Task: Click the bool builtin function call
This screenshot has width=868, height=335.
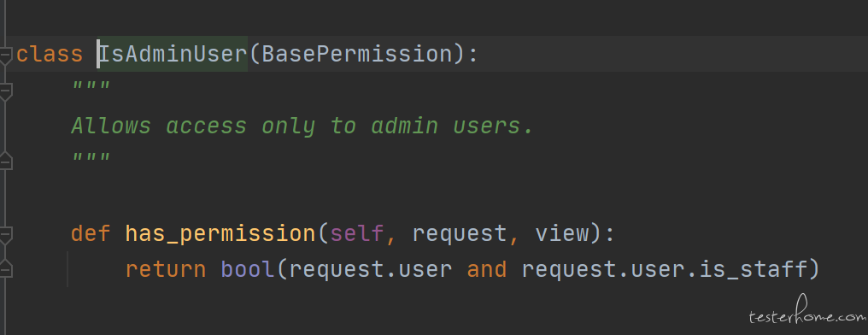Action: click(x=248, y=269)
